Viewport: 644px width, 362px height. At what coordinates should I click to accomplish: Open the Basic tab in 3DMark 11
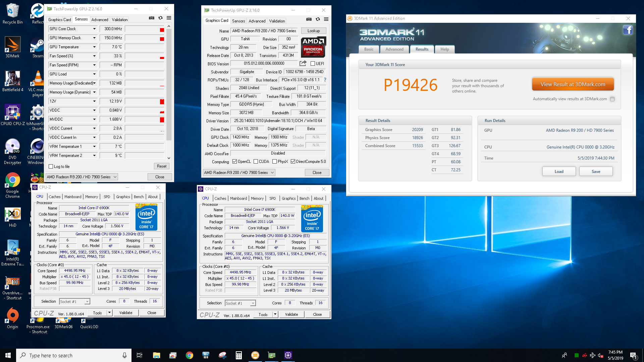[x=369, y=49]
